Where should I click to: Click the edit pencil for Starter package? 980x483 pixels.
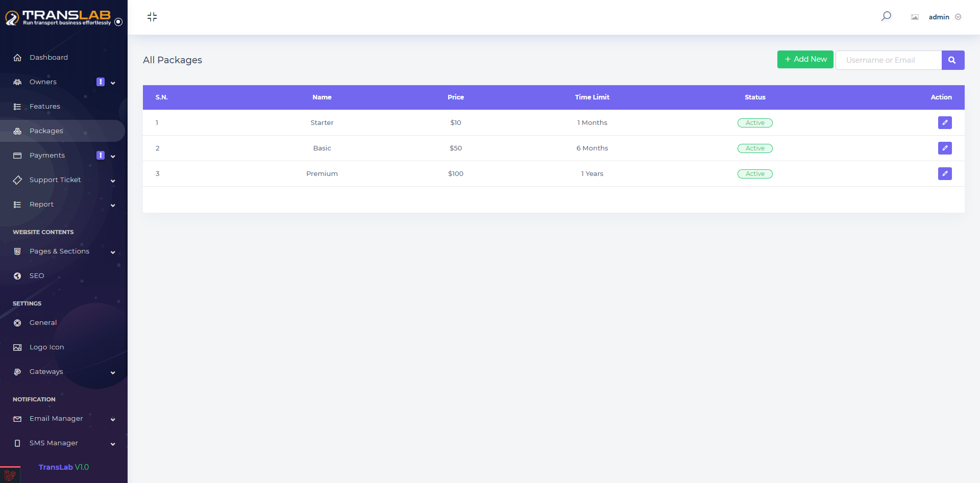tap(945, 122)
